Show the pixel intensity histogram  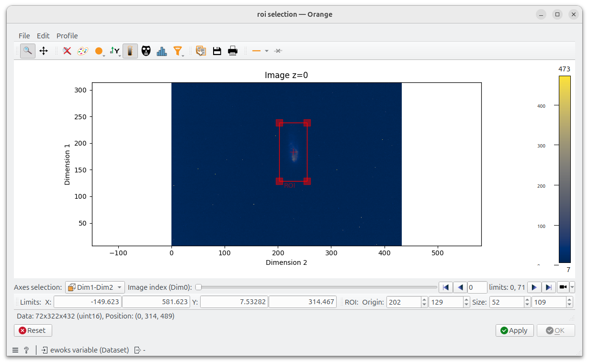pyautogui.click(x=162, y=51)
